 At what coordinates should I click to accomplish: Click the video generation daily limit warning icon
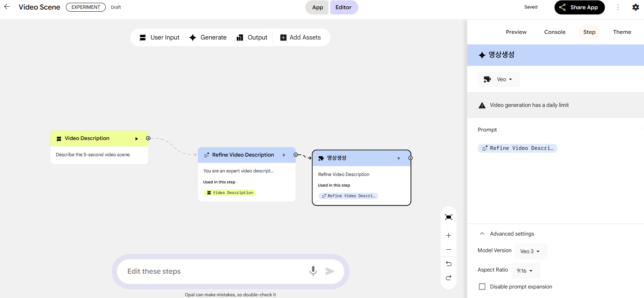pyautogui.click(x=482, y=105)
